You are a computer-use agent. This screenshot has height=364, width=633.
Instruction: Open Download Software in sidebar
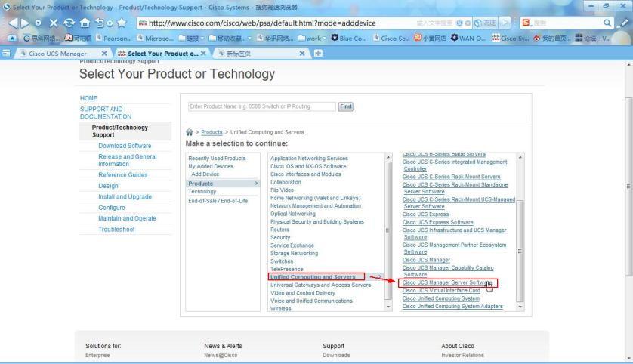point(125,146)
